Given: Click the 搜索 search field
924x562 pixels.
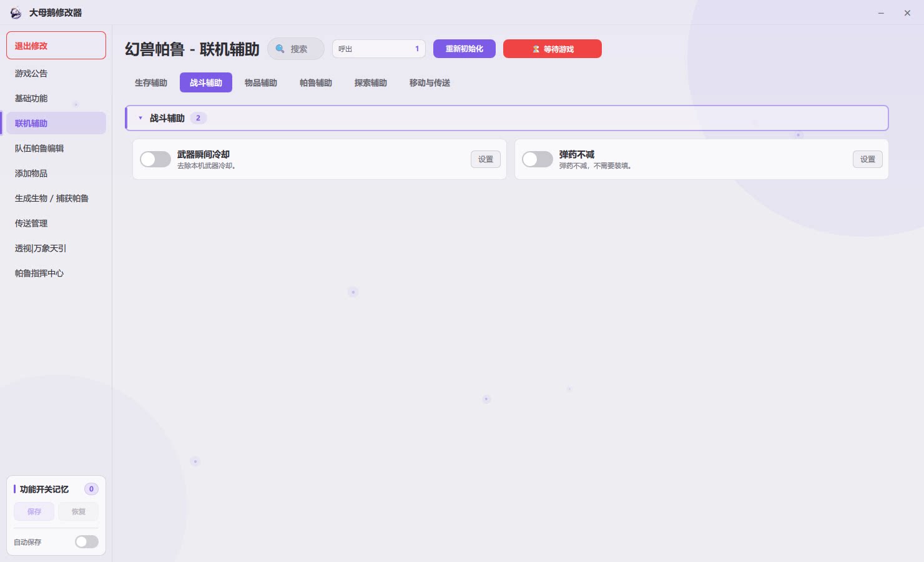Looking at the screenshot, I should click(296, 49).
